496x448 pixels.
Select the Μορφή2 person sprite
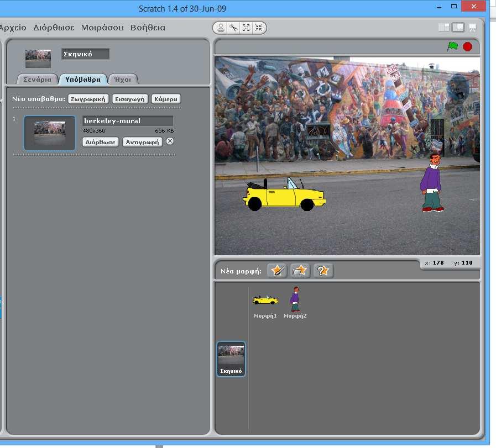(x=295, y=303)
